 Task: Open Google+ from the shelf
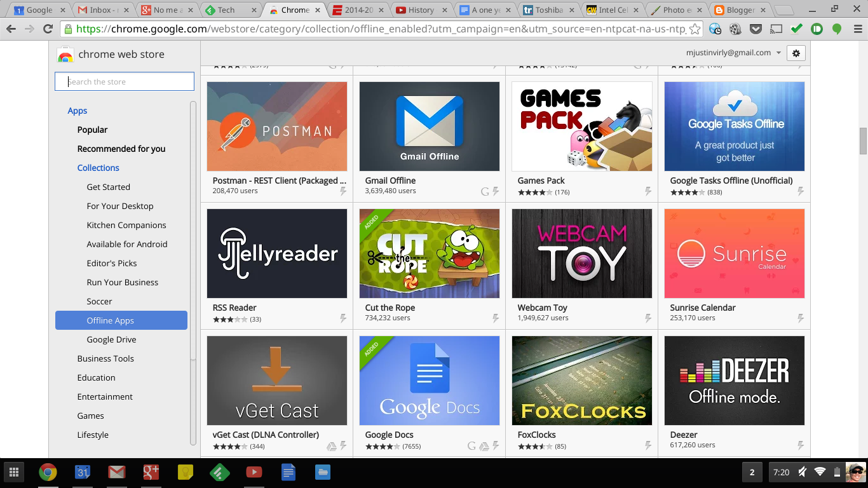[151, 472]
